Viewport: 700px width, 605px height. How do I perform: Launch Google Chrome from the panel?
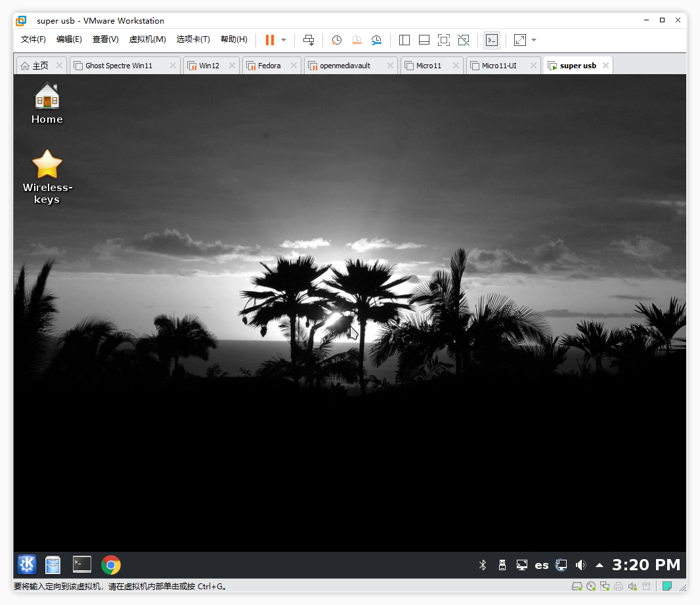point(111,564)
